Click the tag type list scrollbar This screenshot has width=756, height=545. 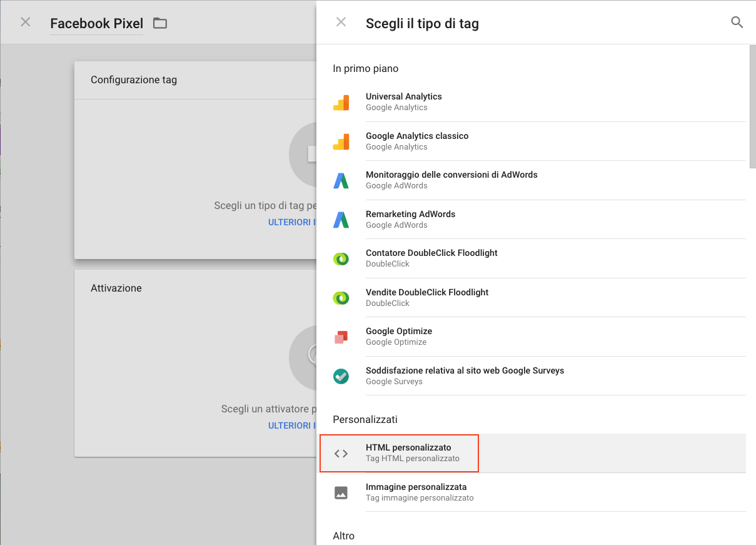point(752,106)
